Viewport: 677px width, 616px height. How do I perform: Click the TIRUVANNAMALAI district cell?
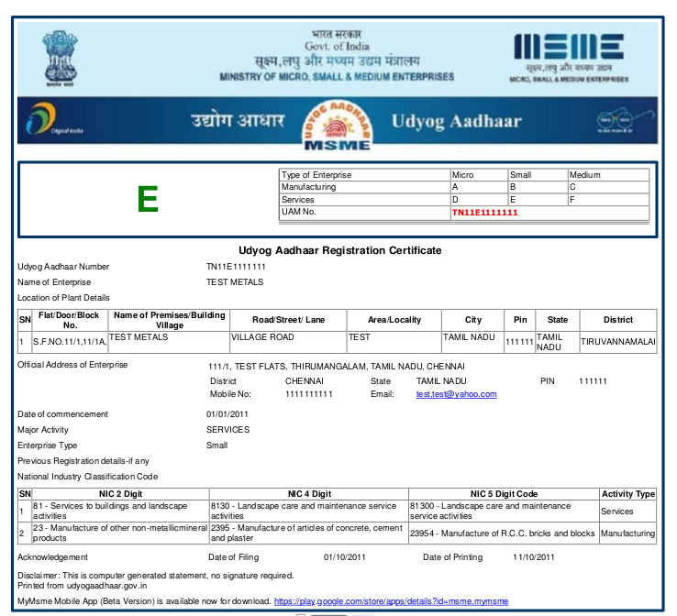(617, 337)
